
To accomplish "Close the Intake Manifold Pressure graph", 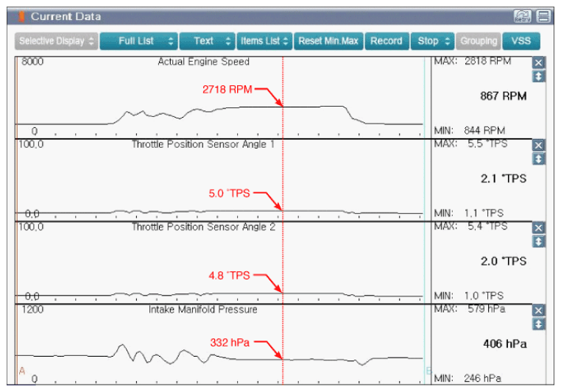I will click(x=538, y=310).
